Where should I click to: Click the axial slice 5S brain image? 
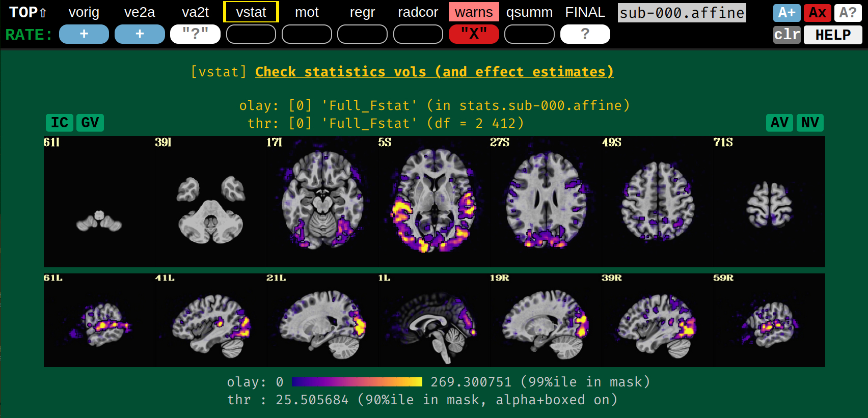click(x=433, y=201)
